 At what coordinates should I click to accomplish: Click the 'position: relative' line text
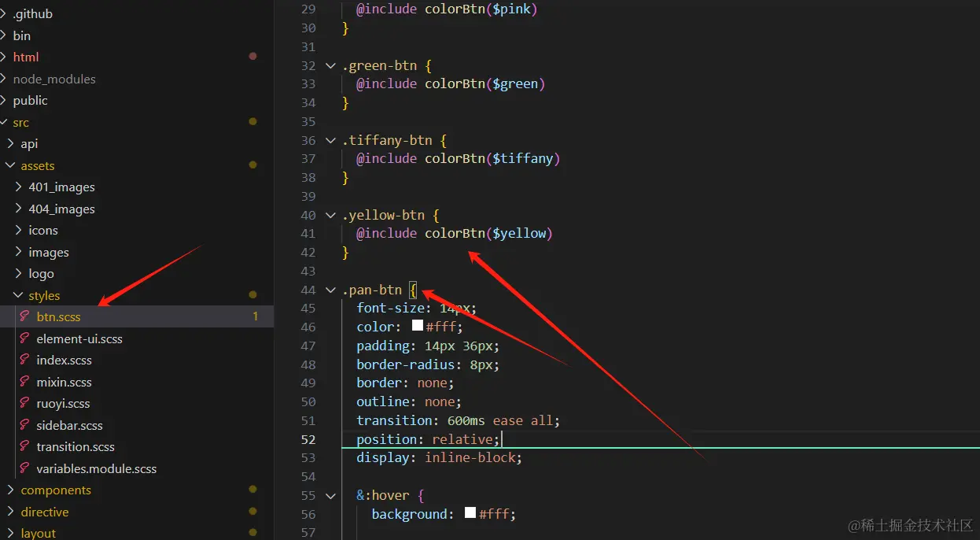click(x=428, y=439)
